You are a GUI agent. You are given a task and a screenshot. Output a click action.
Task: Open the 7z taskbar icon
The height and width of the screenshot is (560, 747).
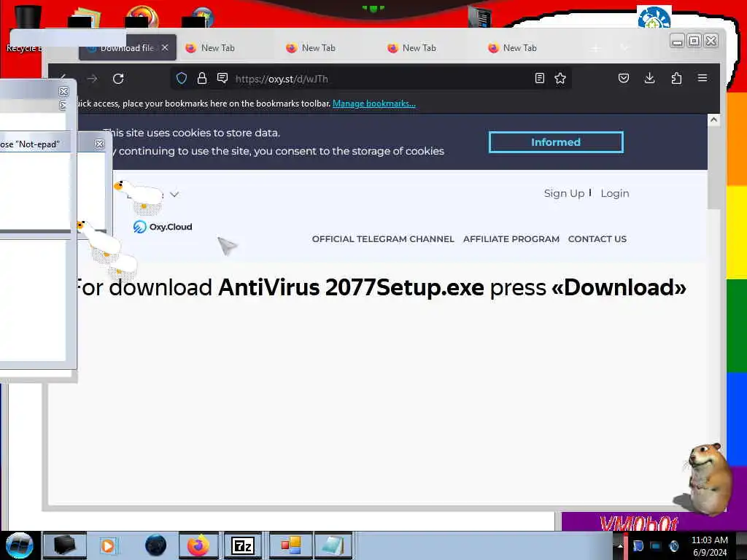pyautogui.click(x=243, y=545)
